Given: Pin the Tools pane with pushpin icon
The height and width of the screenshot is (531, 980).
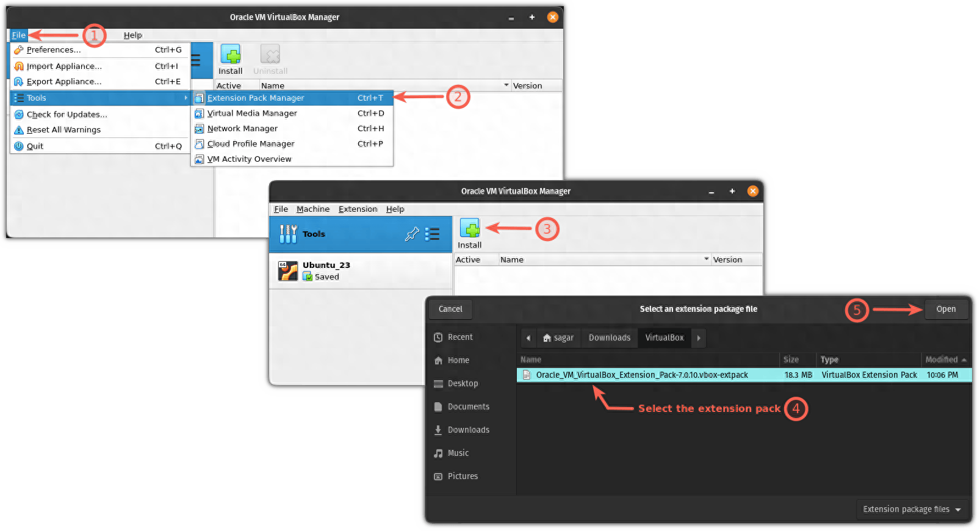Looking at the screenshot, I should point(412,234).
